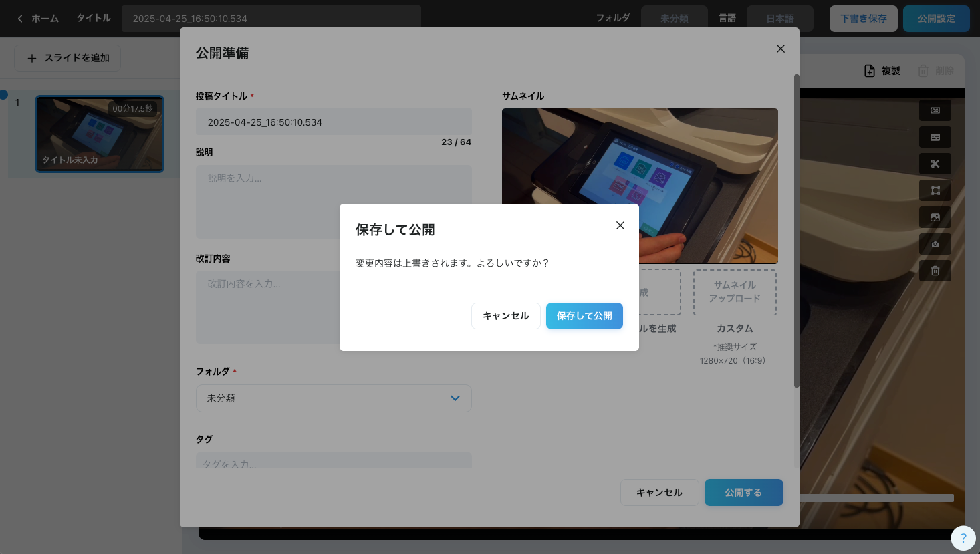Viewport: 980px width, 554px height.
Task: Click スライドを追加 button
Action: 68,58
